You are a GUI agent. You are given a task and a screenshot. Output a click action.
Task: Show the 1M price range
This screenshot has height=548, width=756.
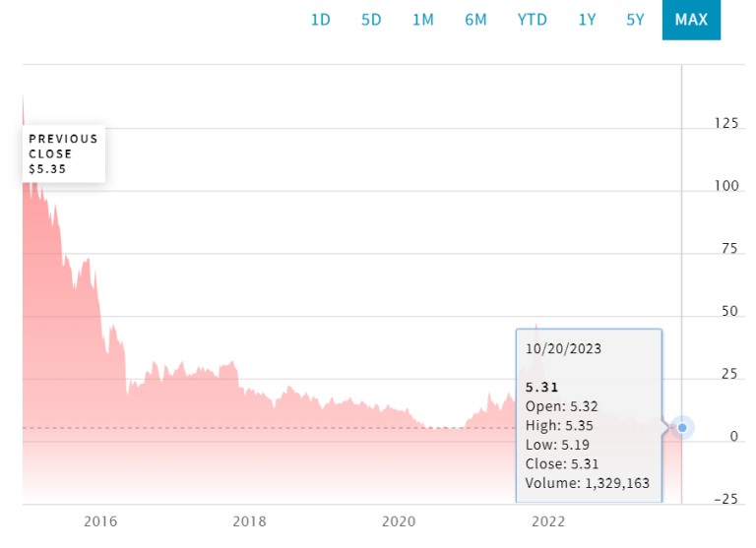click(x=422, y=20)
